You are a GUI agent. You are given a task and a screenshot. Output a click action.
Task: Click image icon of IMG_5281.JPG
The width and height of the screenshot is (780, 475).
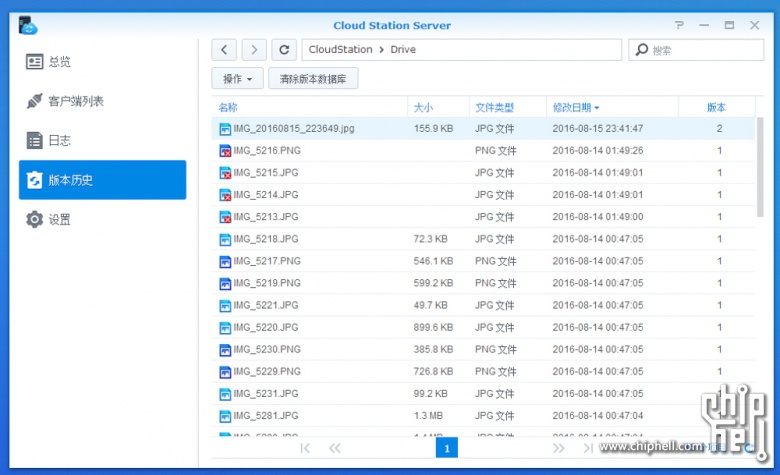point(225,416)
